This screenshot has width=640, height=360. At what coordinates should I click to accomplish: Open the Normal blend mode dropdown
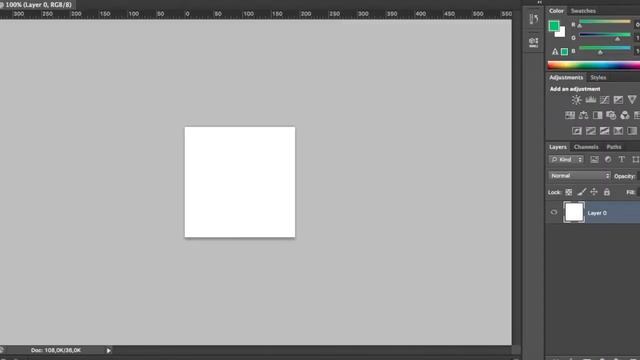579,176
